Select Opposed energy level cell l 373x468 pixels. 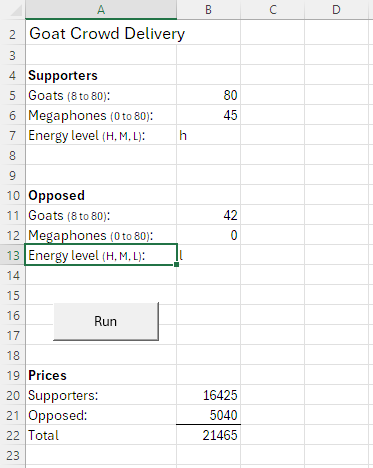[208, 255]
